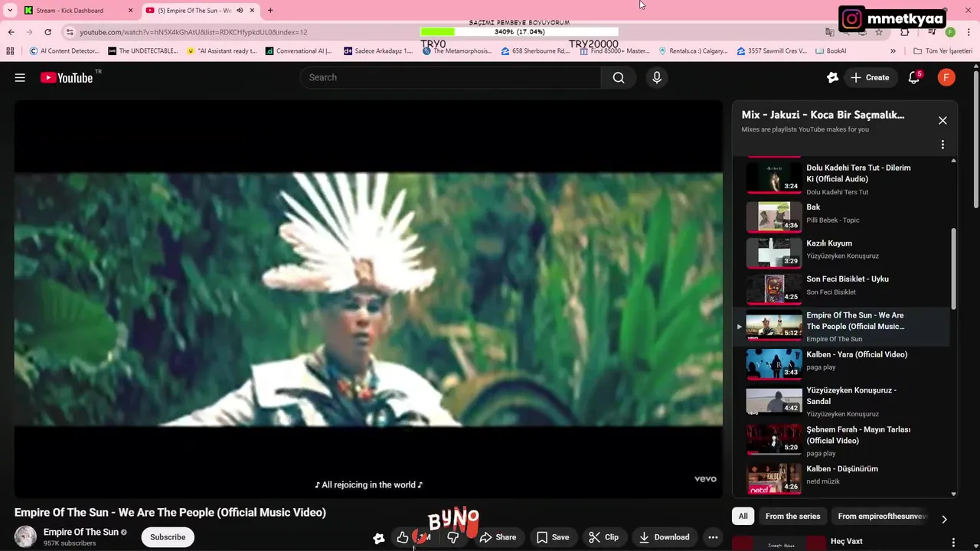The image size is (980, 551).
Task: Show more bookmarks with the chevron
Action: (x=893, y=51)
